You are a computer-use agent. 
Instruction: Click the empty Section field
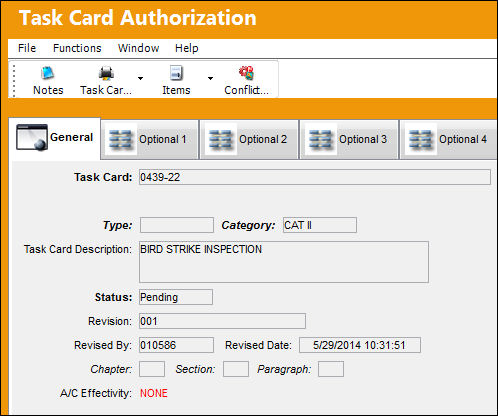[x=236, y=369]
